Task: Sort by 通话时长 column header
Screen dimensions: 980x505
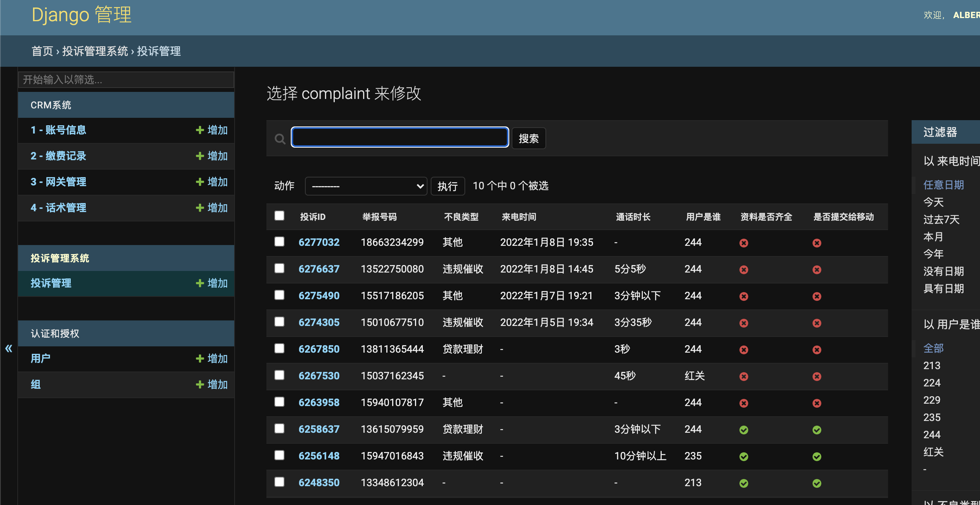Action: pyautogui.click(x=633, y=217)
